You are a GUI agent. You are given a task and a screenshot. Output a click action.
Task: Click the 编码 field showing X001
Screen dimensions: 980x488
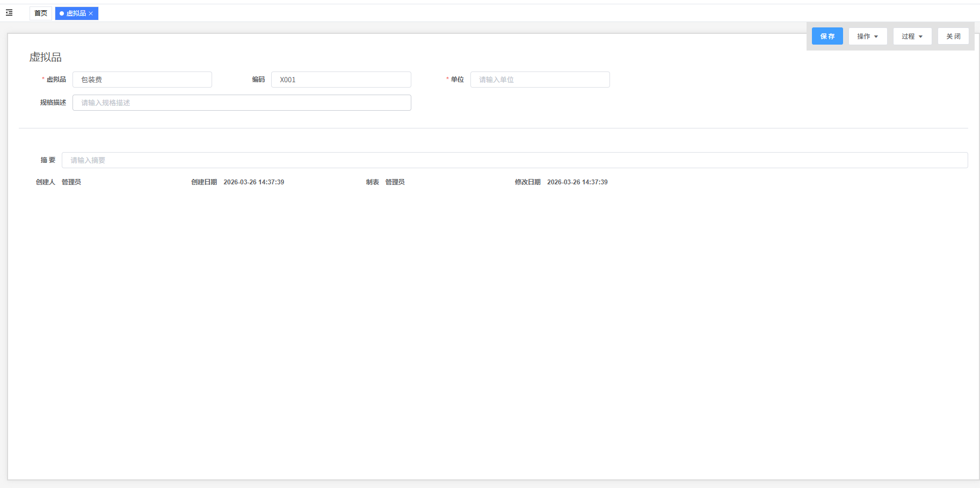point(341,80)
